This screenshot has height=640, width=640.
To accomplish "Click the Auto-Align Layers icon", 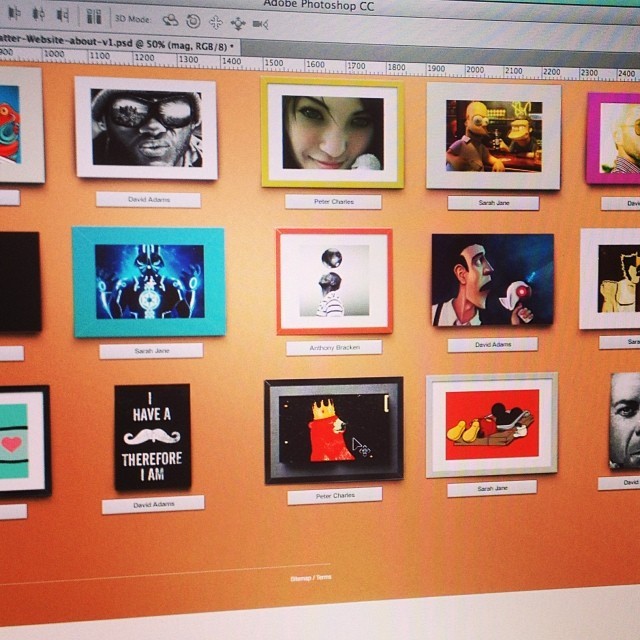I will [94, 16].
